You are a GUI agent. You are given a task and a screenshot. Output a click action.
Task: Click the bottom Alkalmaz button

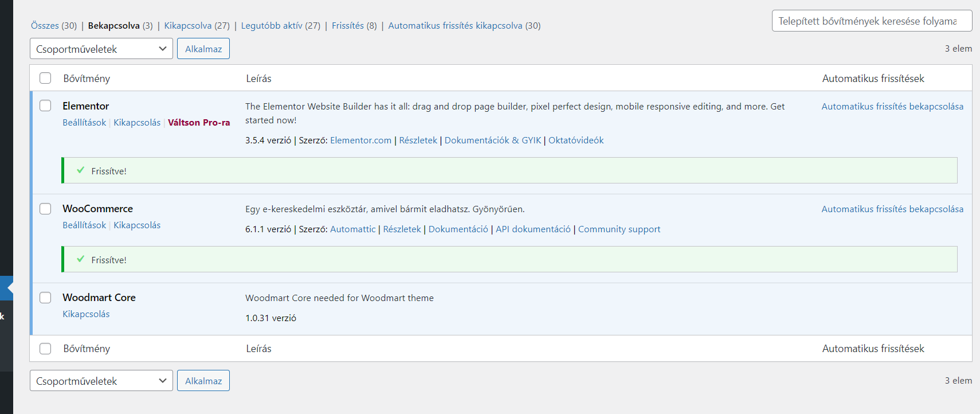coord(203,381)
